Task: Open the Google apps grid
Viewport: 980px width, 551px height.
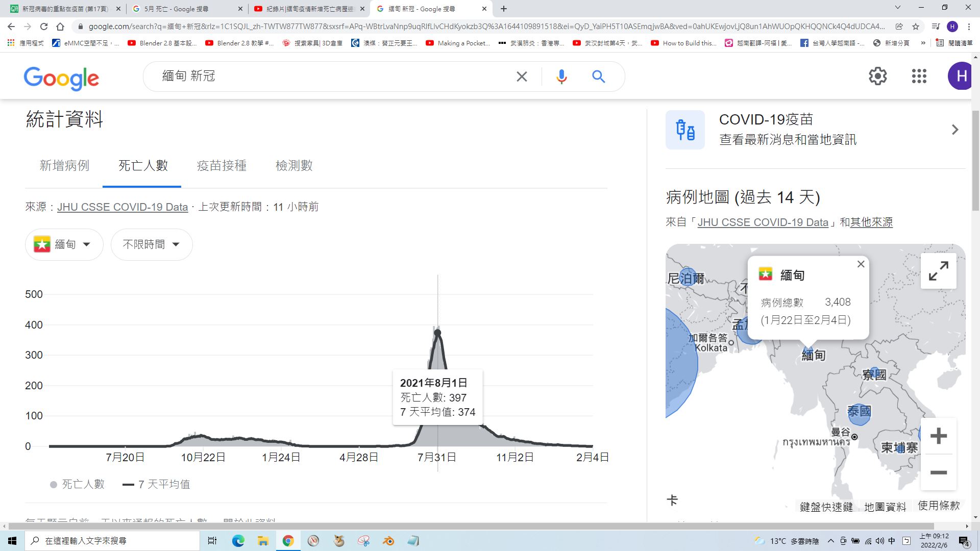Action: (x=919, y=76)
